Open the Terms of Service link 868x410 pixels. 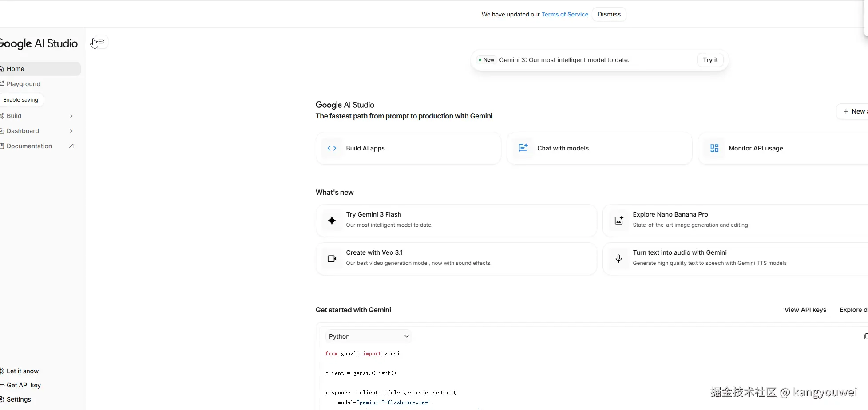[x=565, y=15]
